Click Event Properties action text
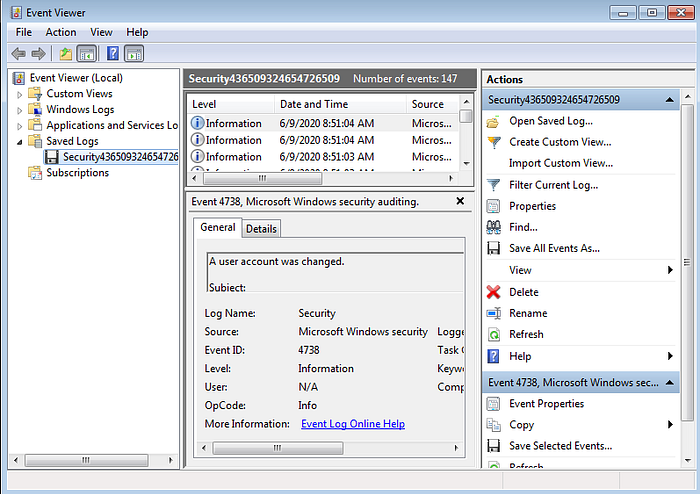 click(546, 404)
